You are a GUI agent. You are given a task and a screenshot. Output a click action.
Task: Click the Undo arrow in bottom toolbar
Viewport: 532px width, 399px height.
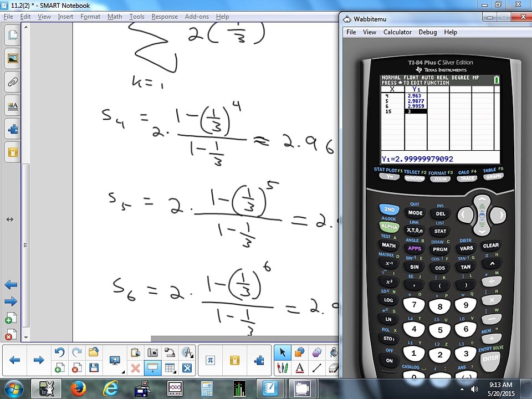click(59, 352)
